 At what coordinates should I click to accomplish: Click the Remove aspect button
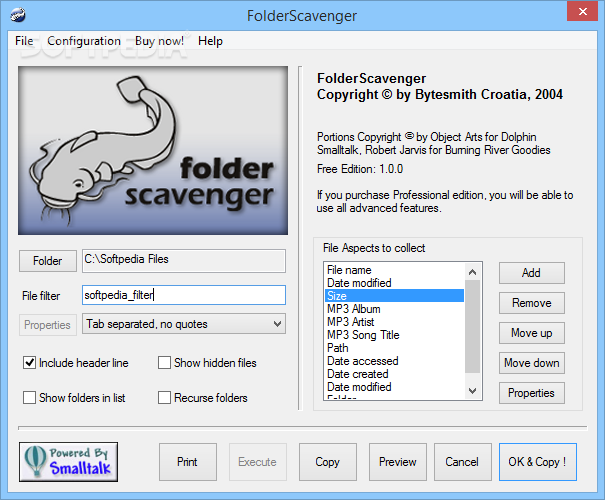click(x=532, y=303)
